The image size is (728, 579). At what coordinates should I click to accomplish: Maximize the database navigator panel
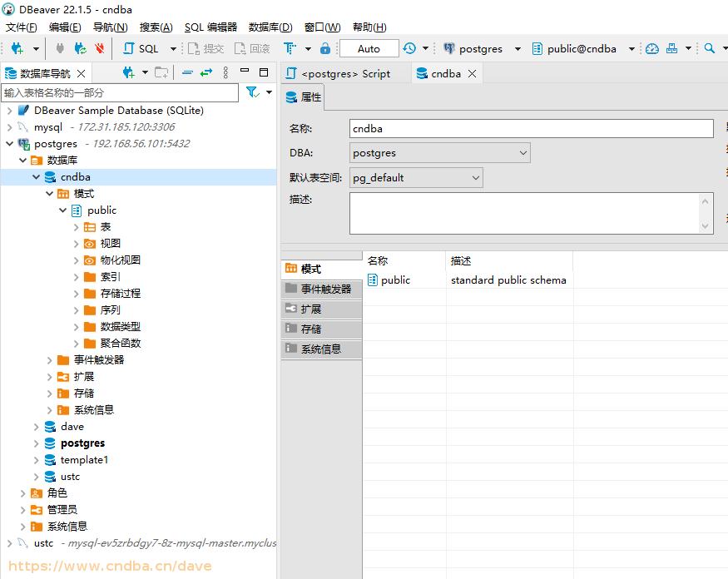tap(264, 72)
